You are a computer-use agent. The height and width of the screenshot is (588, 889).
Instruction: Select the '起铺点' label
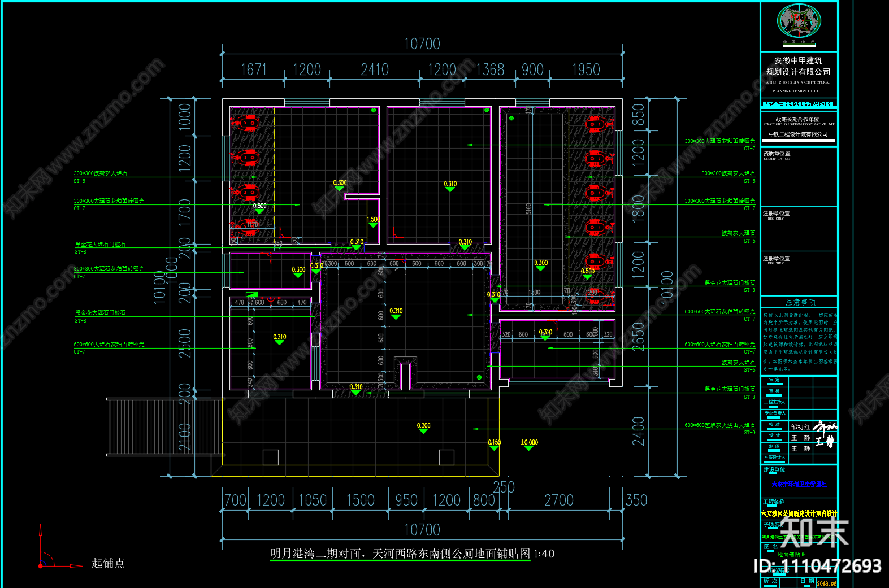108,563
